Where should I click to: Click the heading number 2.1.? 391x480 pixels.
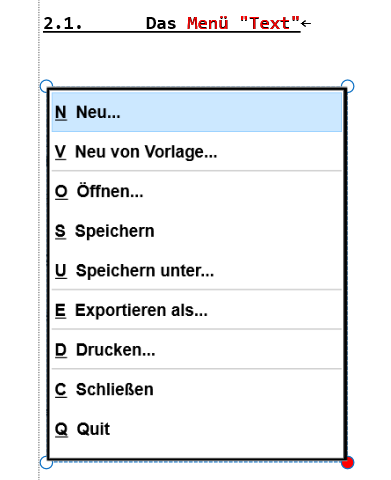[63, 24]
